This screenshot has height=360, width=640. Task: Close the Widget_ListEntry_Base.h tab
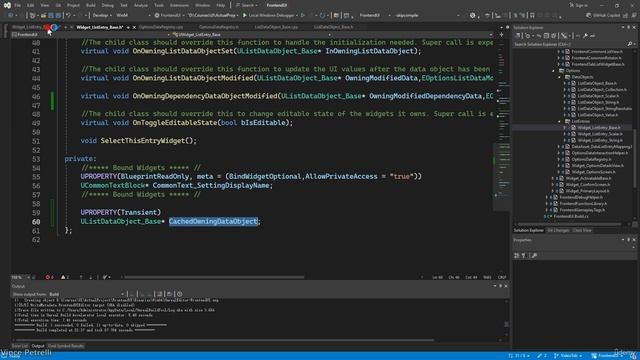(x=134, y=27)
